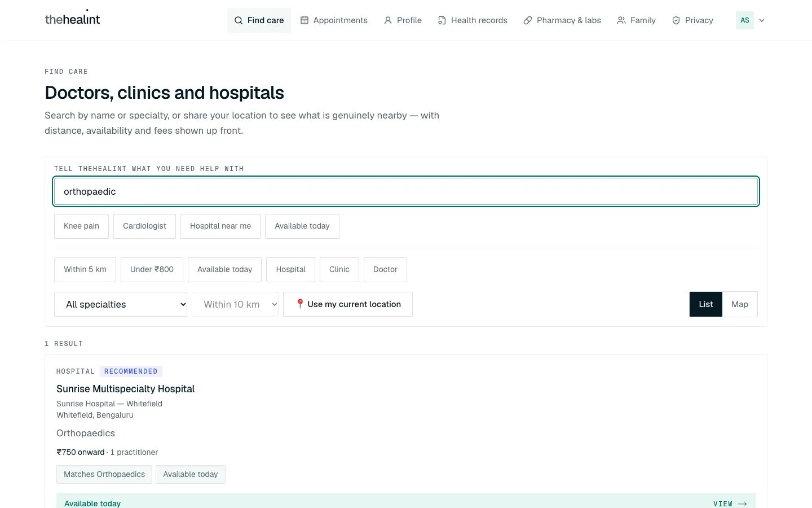The height and width of the screenshot is (508, 812).
Task: Click the Matches Orthopaedics tag
Action: click(104, 475)
